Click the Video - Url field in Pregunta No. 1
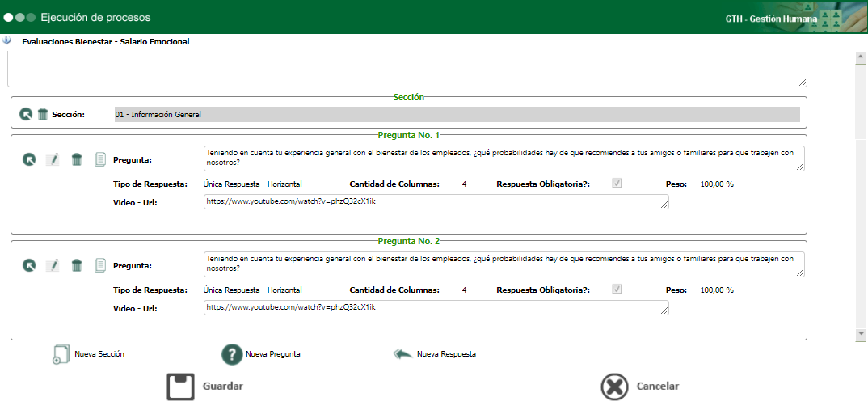 tap(436, 202)
